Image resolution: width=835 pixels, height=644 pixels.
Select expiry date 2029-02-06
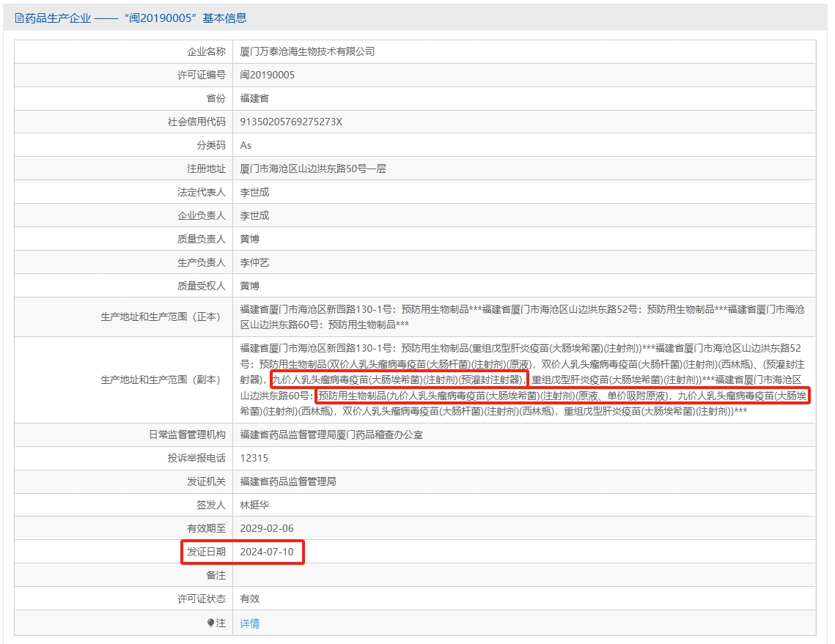[x=267, y=528]
